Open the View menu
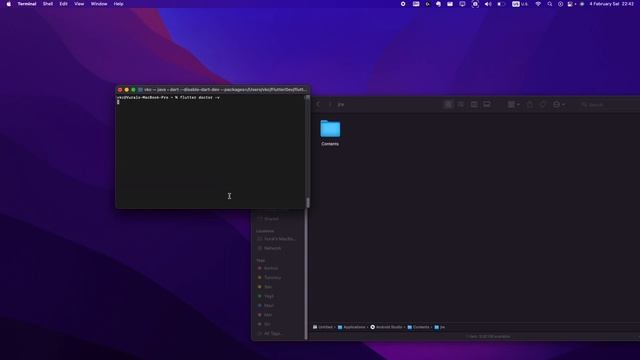This screenshot has height=360, width=640. (79, 4)
